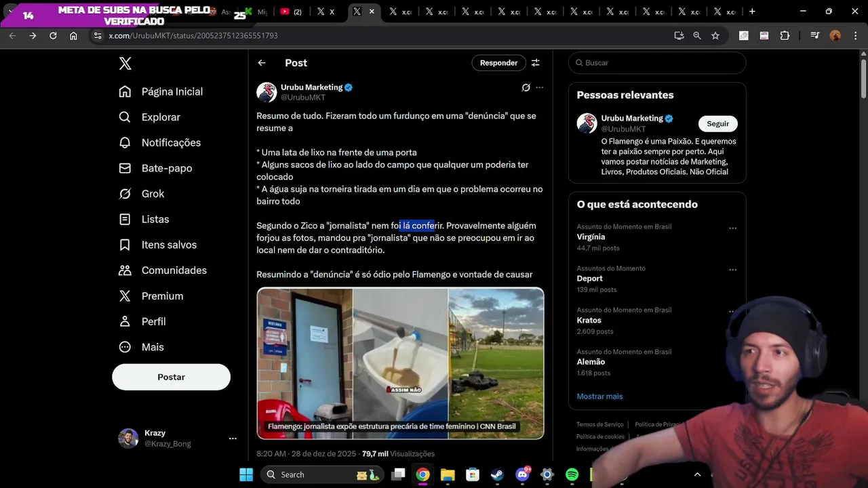The height and width of the screenshot is (488, 868).
Task: Click the zoom magnifier icon in address bar
Action: (696, 36)
